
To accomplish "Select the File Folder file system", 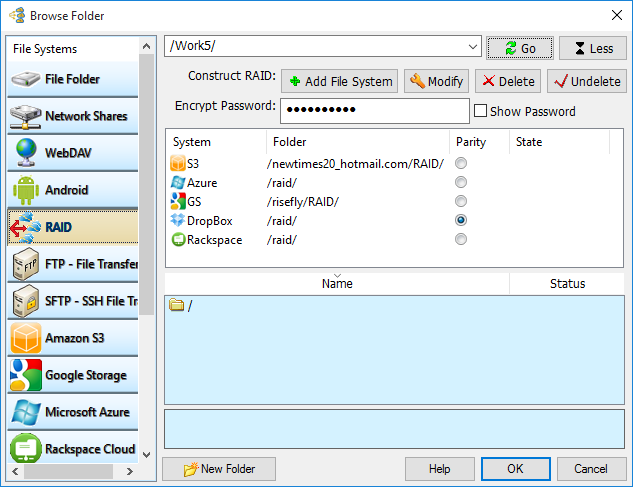I will (73, 79).
